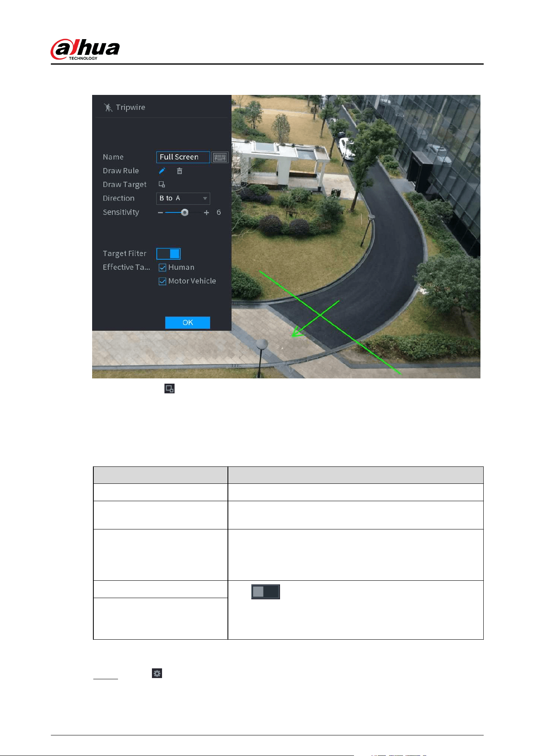Screen dimensions: 535x756
Task: Click the Draw Rule label
Action: (x=121, y=171)
